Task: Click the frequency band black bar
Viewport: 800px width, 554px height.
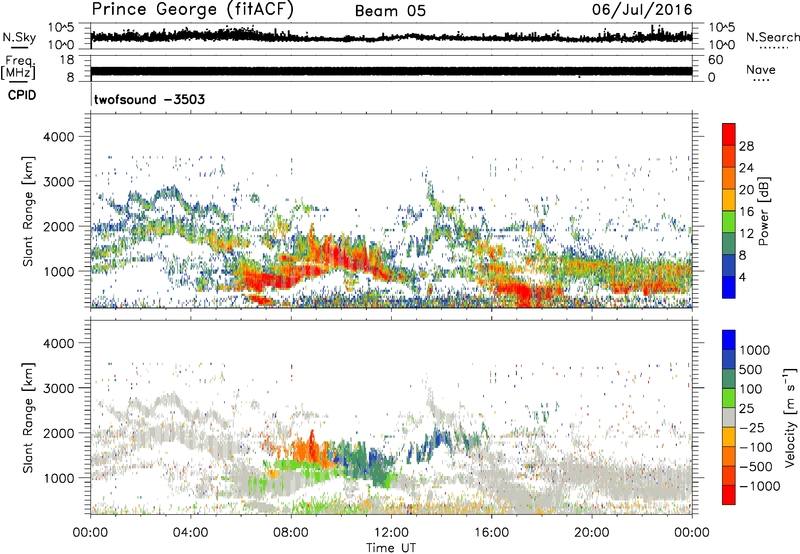Action: coord(391,71)
